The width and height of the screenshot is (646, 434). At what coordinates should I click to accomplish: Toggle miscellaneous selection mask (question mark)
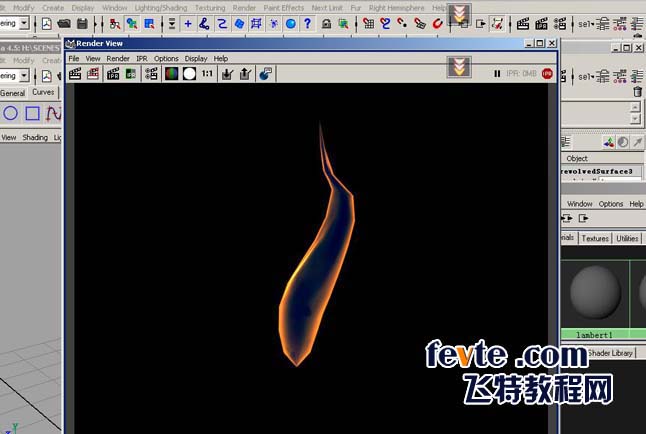307,24
